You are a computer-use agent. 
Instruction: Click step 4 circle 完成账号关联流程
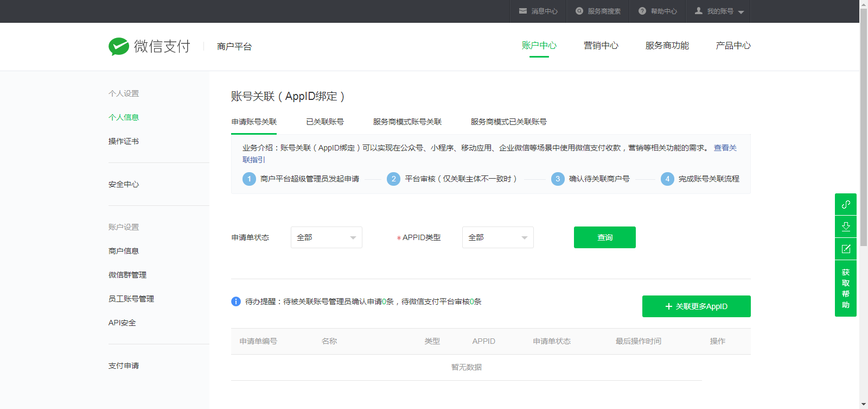[x=667, y=179]
